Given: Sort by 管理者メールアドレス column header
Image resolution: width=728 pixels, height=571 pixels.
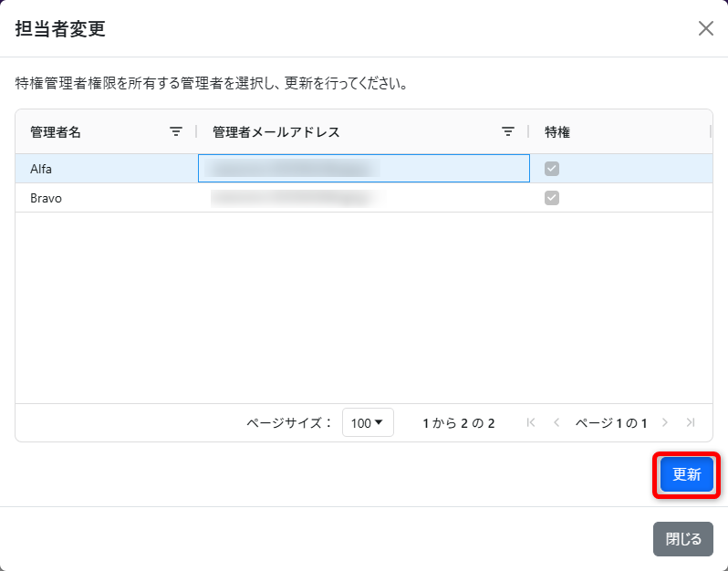Looking at the screenshot, I should [x=276, y=132].
